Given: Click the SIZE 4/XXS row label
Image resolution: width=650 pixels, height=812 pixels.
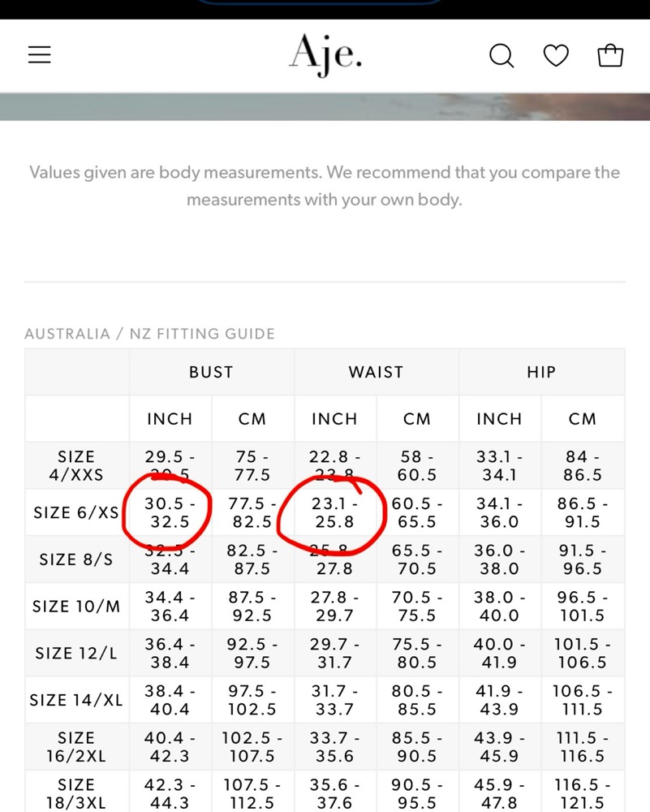Looking at the screenshot, I should pos(76,465).
